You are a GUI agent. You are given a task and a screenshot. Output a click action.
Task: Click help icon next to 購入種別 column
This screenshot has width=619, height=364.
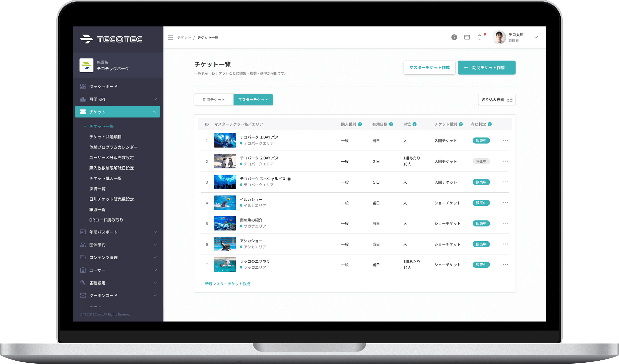click(x=360, y=124)
